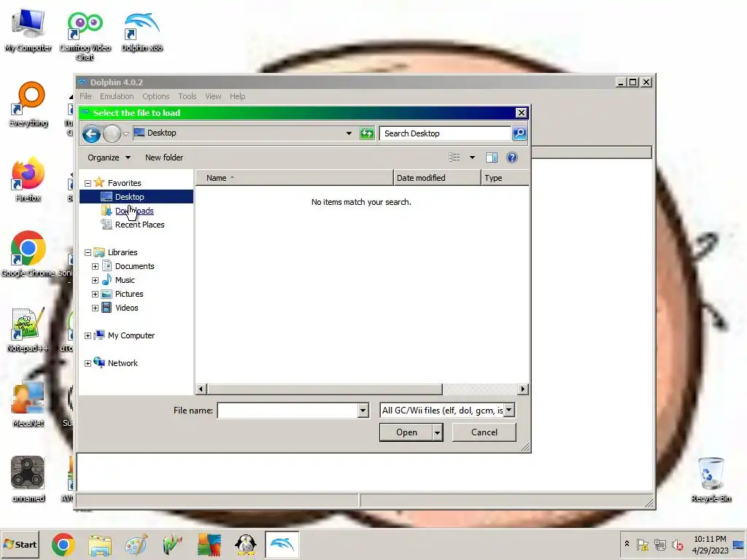Click the Camfrog Video Chat desktop icon
The height and width of the screenshot is (560, 747).
pyautogui.click(x=85, y=35)
